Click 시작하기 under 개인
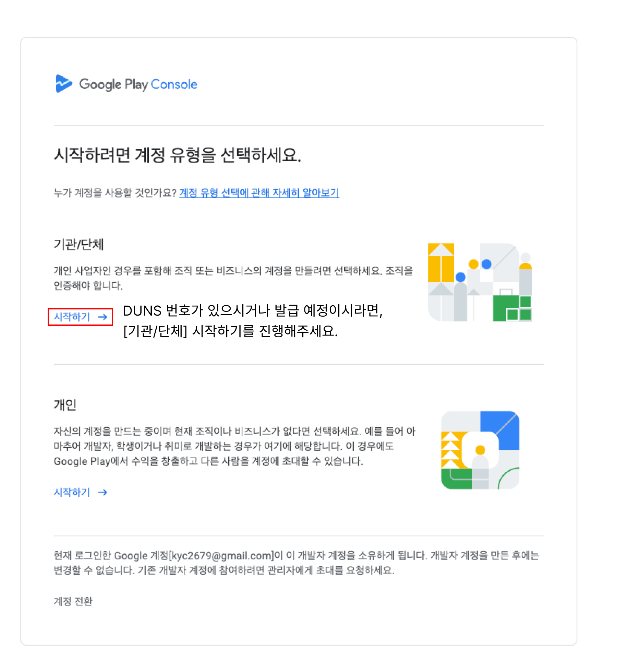The height and width of the screenshot is (672, 617). [x=81, y=492]
